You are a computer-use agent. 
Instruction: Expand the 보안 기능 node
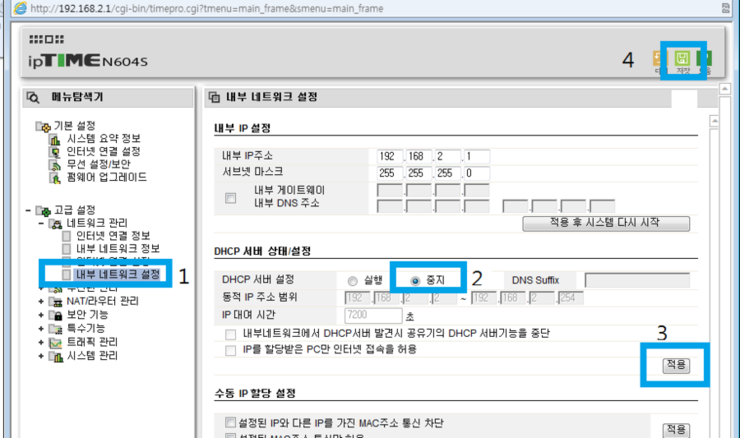pyautogui.click(x=41, y=315)
